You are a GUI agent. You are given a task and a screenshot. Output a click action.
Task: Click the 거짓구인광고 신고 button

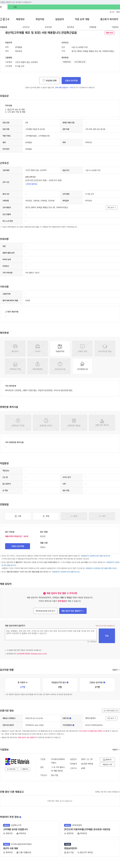pyautogui.click(x=111, y=711)
